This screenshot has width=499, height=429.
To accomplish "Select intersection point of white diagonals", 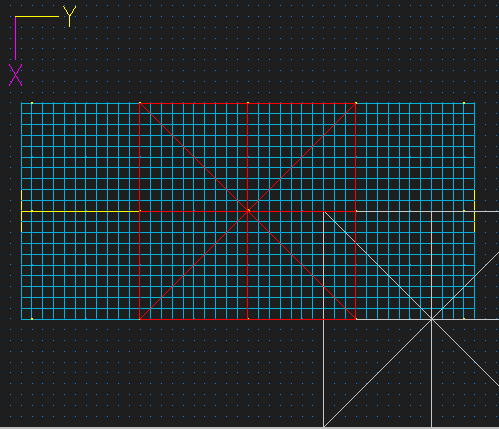I will click(431, 319).
